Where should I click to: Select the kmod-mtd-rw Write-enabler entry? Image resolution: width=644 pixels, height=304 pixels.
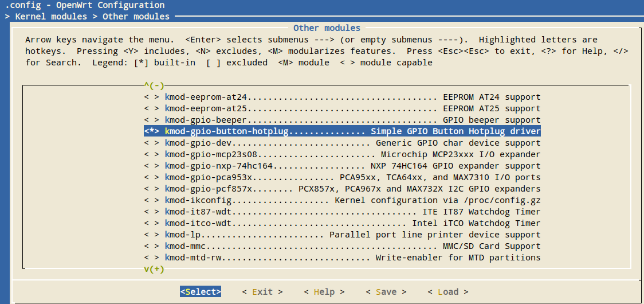(352, 258)
